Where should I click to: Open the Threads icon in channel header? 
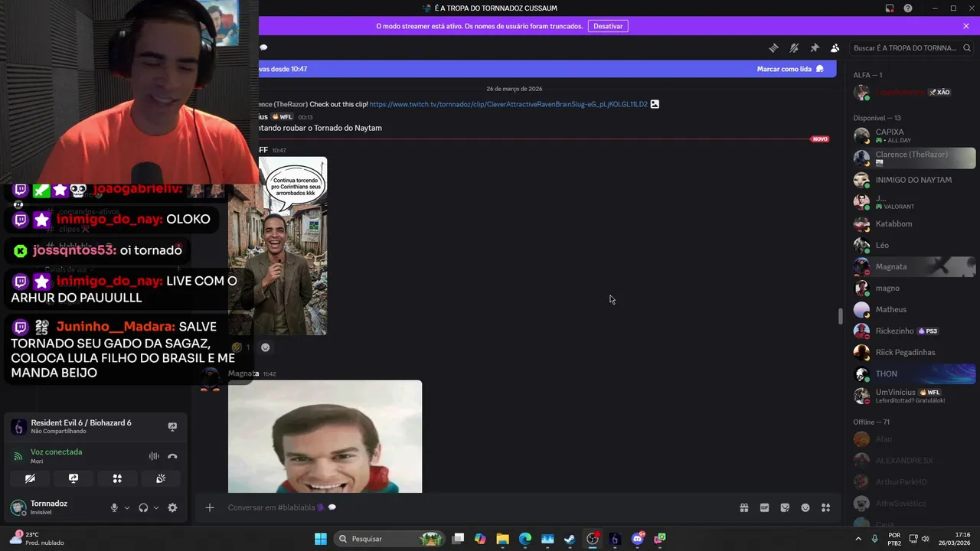click(773, 47)
